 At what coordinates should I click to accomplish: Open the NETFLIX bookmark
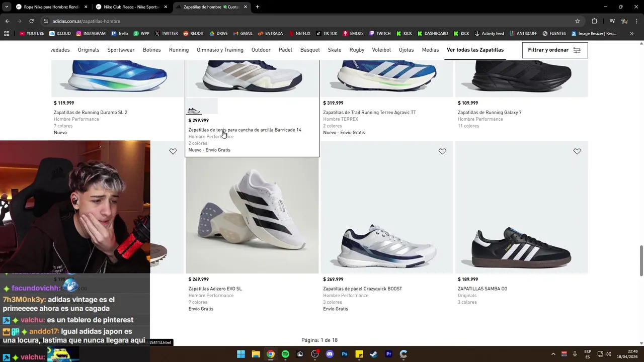click(x=299, y=34)
